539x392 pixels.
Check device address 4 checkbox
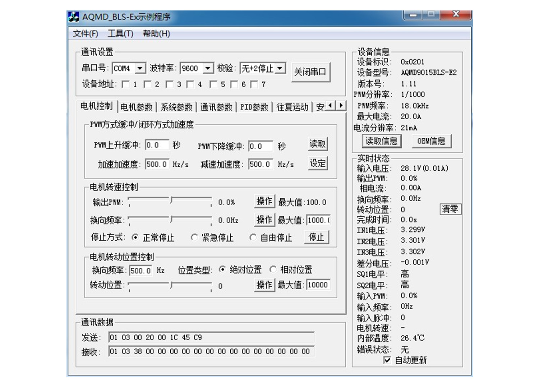coord(190,84)
